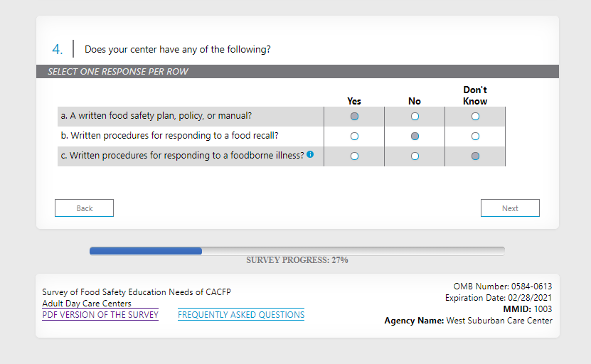Choose Don't Know for food safety plan
Viewport: 591px width, 364px height.
[475, 116]
